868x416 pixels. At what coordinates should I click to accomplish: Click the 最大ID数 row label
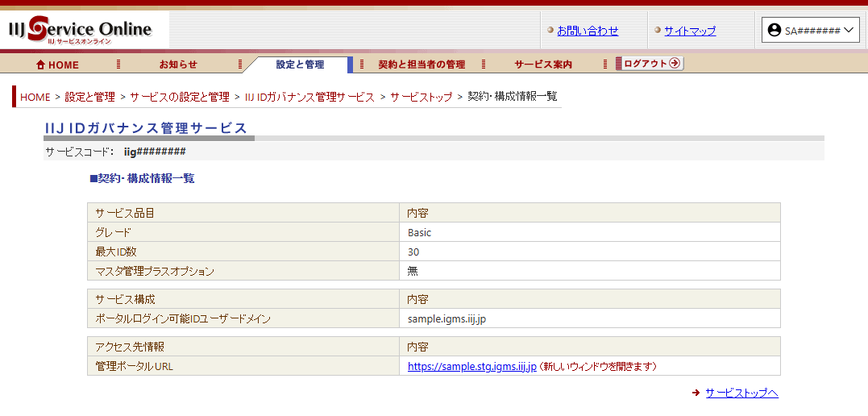pyautogui.click(x=243, y=252)
